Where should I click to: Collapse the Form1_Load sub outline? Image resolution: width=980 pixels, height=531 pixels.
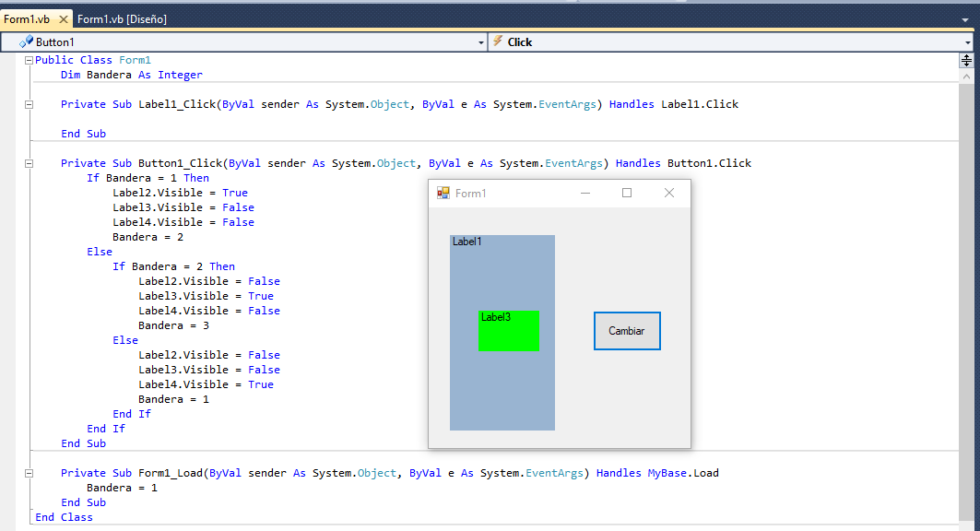coord(29,473)
